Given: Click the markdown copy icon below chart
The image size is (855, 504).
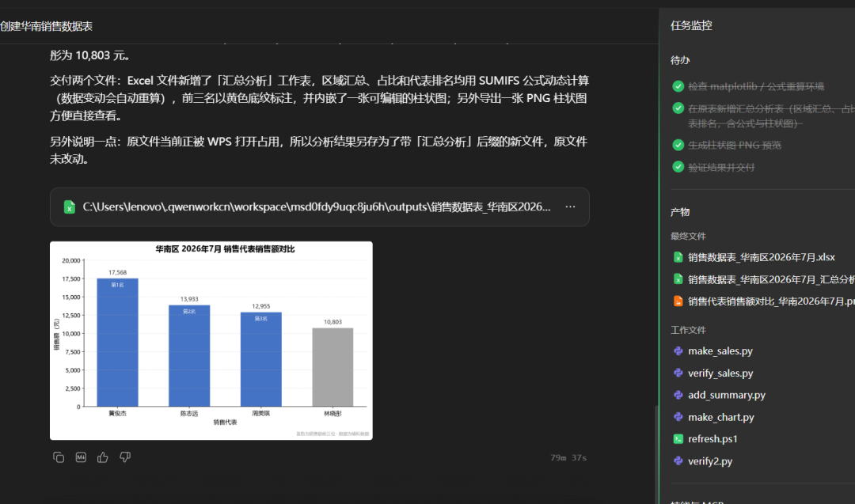Looking at the screenshot, I should 81,457.
